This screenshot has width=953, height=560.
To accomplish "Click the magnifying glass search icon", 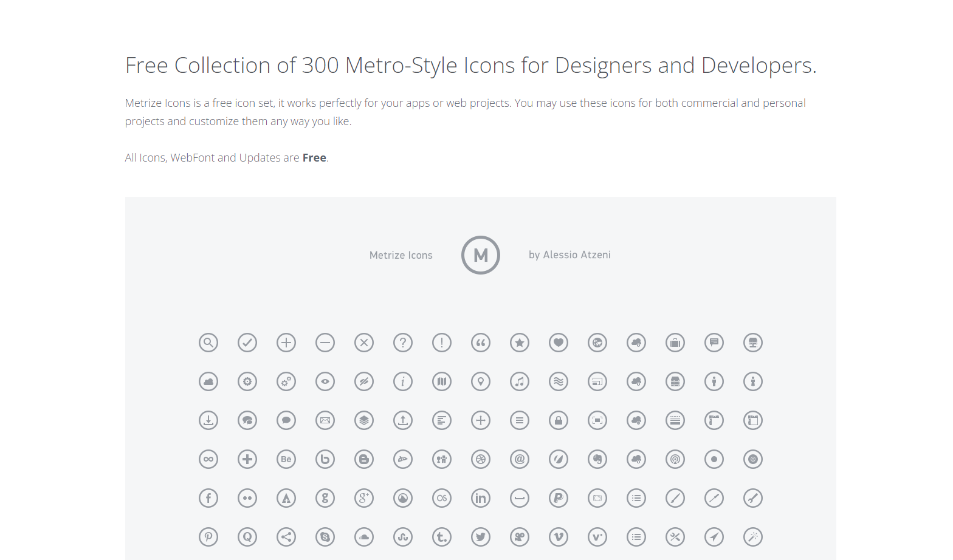I will pyautogui.click(x=208, y=343).
